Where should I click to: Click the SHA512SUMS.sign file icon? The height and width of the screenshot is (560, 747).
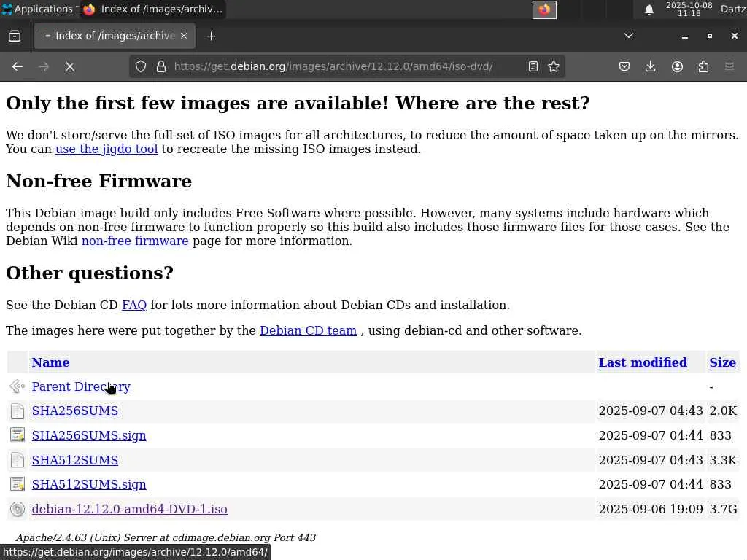coord(18,484)
